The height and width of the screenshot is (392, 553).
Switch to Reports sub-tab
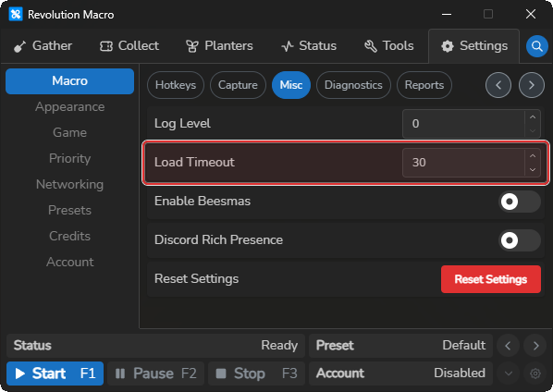(424, 85)
